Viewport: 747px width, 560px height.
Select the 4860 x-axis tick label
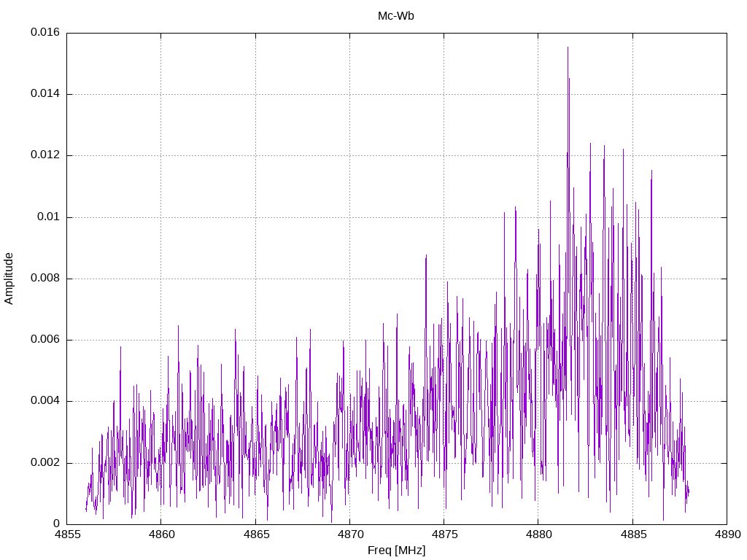coord(160,534)
